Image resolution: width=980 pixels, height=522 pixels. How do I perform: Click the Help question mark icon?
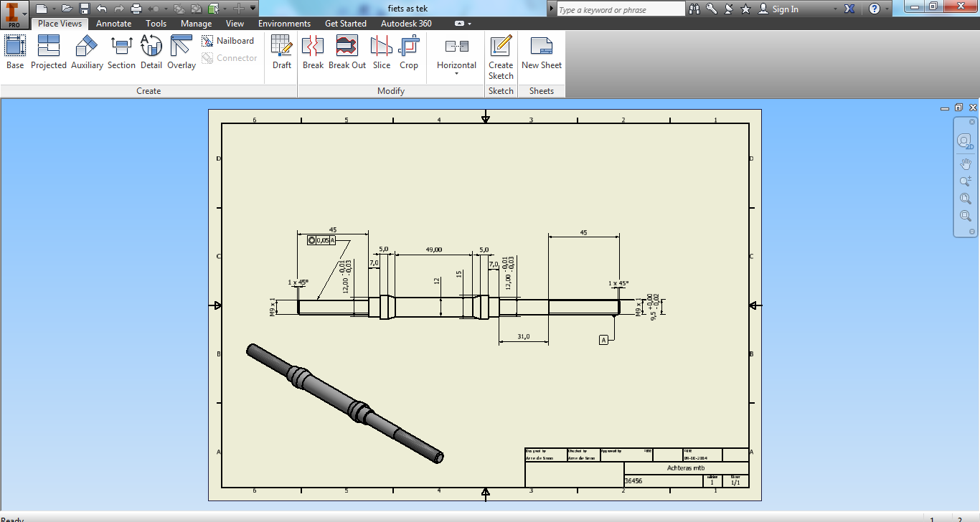tap(874, 9)
